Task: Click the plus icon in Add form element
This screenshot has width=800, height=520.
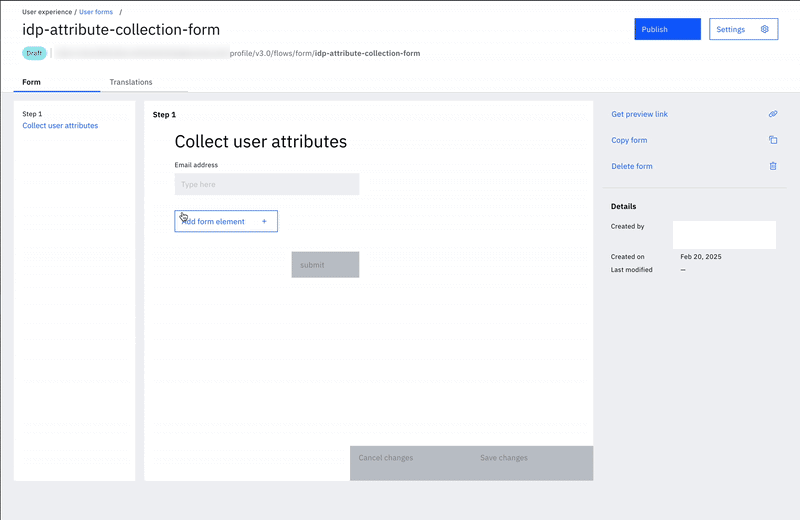Action: pyautogui.click(x=264, y=221)
